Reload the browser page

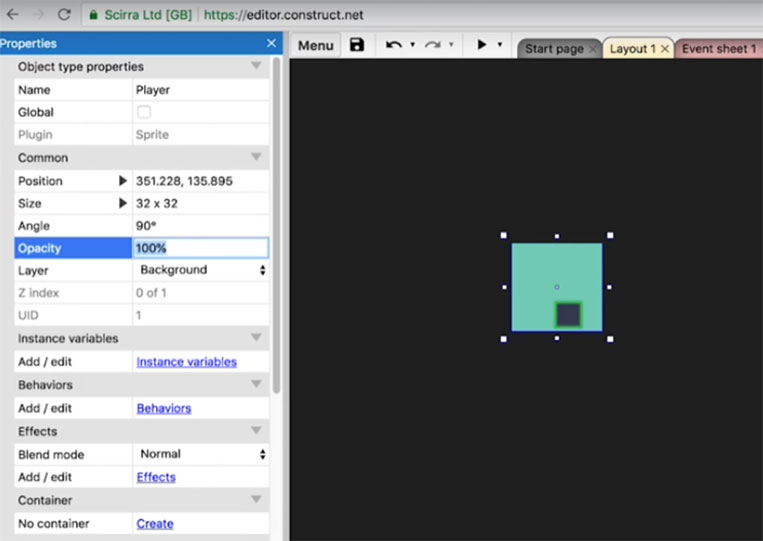coord(64,15)
